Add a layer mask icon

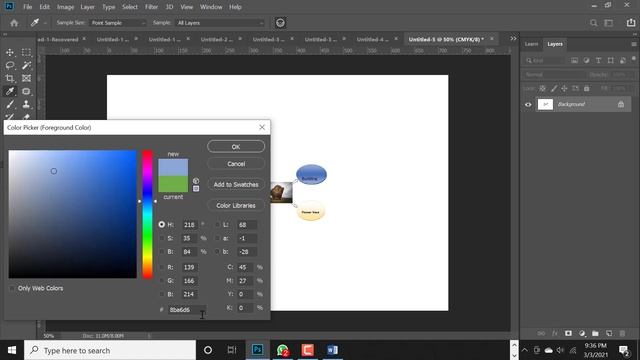coord(568,333)
